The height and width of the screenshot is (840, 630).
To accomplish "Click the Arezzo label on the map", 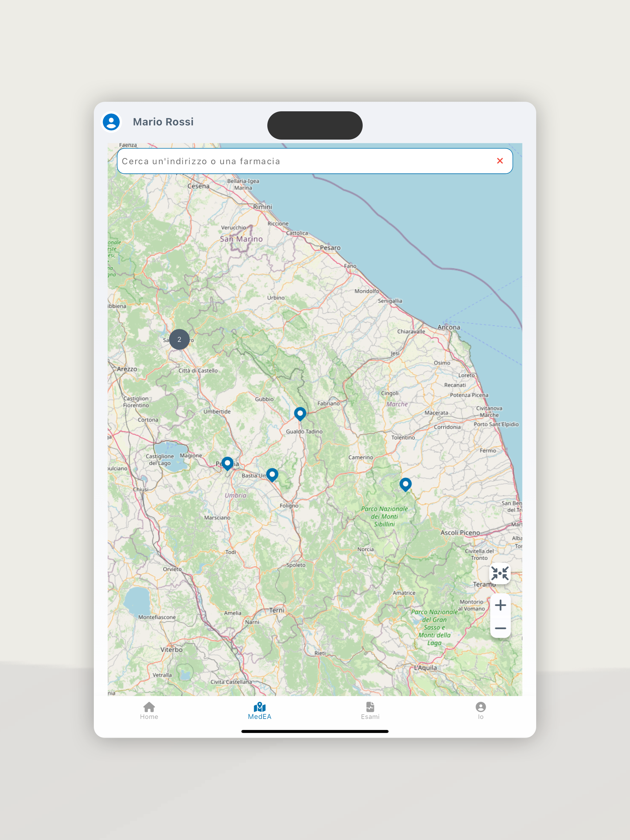I will 127,369.
